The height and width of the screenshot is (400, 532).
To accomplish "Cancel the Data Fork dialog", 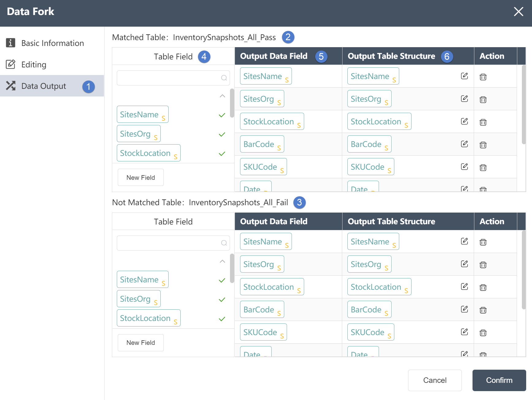I will [435, 380].
